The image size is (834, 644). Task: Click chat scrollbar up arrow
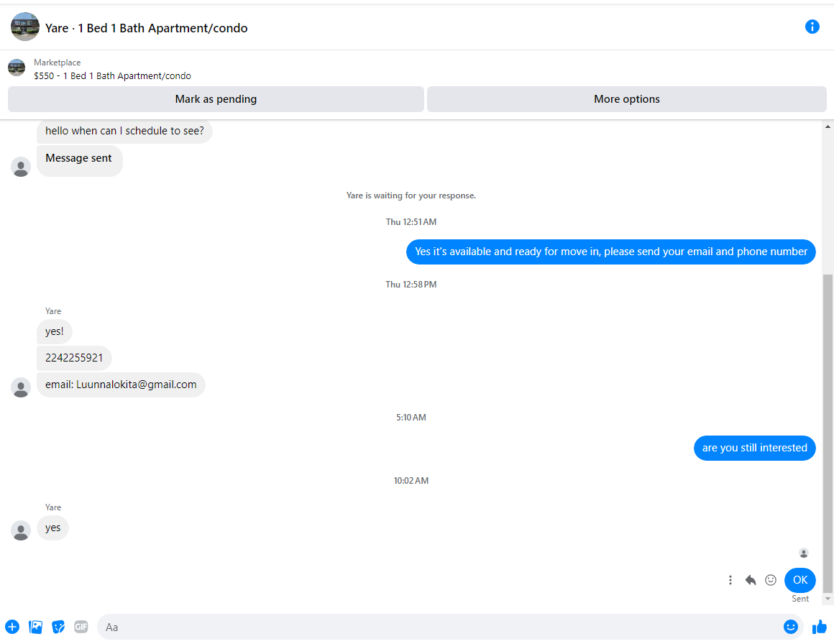click(827, 126)
